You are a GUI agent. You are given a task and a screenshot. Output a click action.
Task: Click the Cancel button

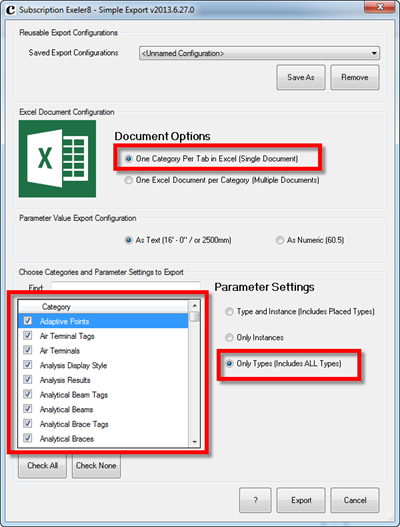355,500
